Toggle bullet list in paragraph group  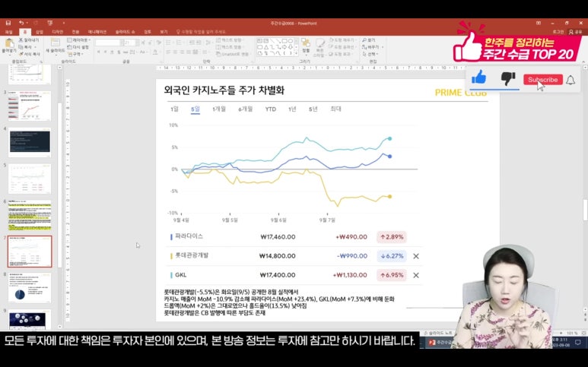tap(169, 43)
